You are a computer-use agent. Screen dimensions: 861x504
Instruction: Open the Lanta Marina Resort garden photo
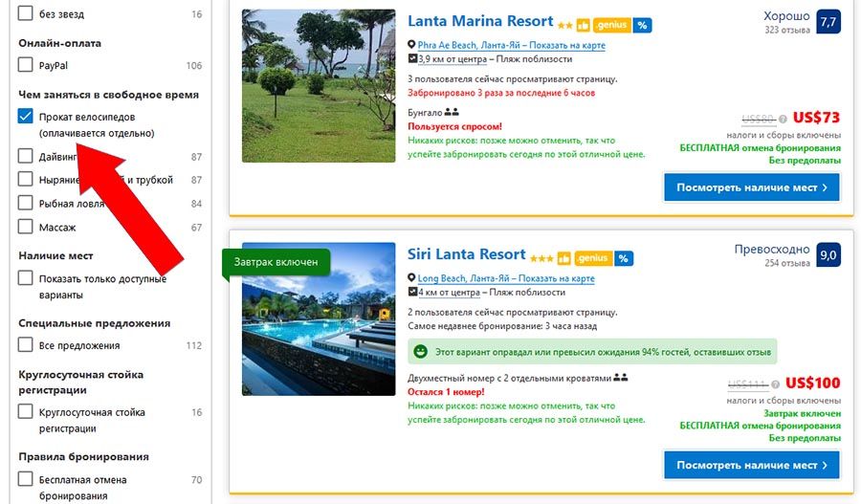coord(319,85)
